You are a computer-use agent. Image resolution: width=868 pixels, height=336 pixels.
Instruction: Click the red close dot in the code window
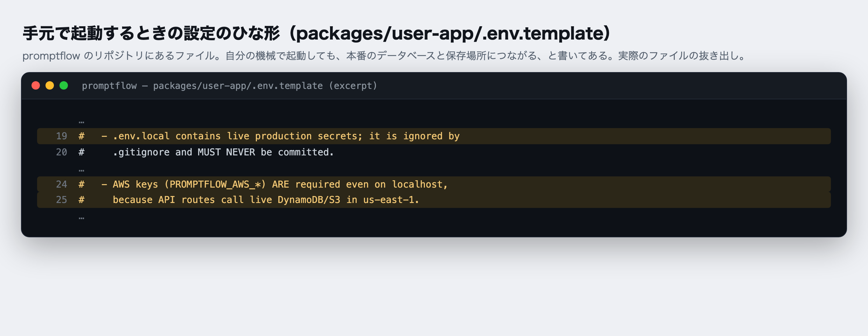coord(36,85)
